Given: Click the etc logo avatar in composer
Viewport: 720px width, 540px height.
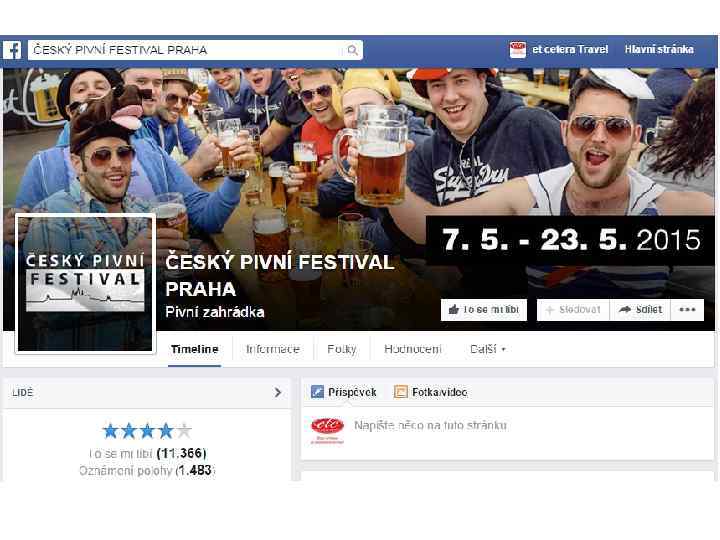Looking at the screenshot, I should [327, 430].
